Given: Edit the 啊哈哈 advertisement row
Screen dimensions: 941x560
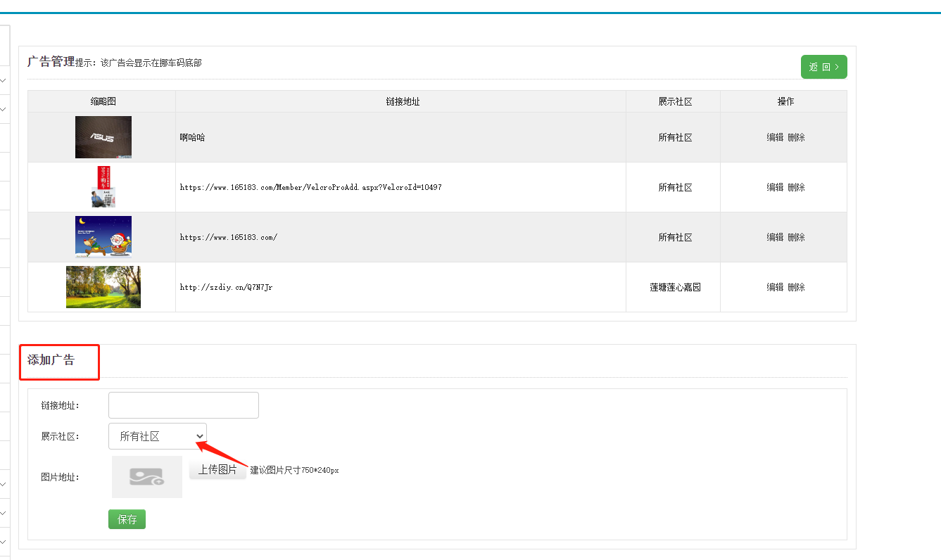Looking at the screenshot, I should (775, 138).
